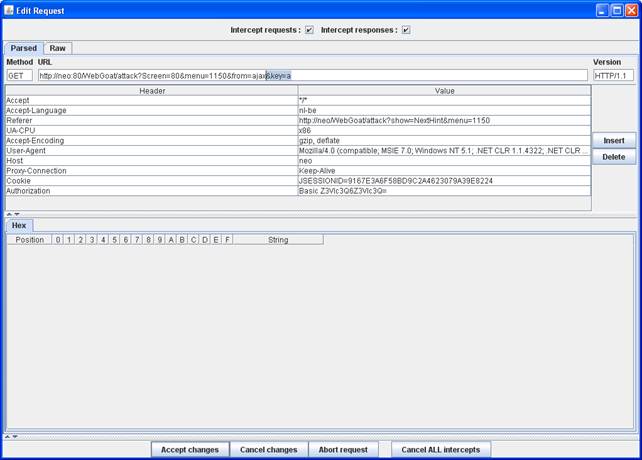This screenshot has height=460, width=642.
Task: Click Cancel ALL intercepts
Action: pyautogui.click(x=441, y=449)
